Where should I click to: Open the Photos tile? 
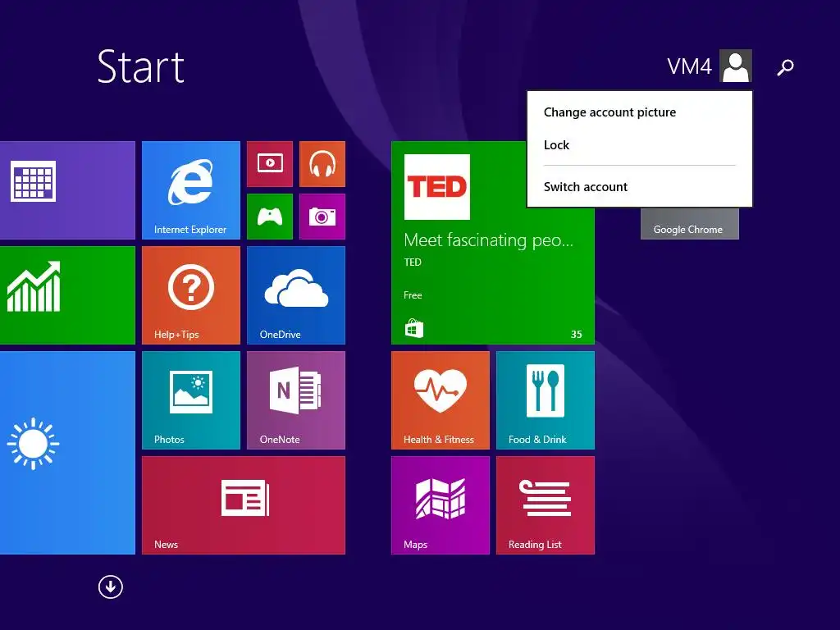tap(190, 400)
